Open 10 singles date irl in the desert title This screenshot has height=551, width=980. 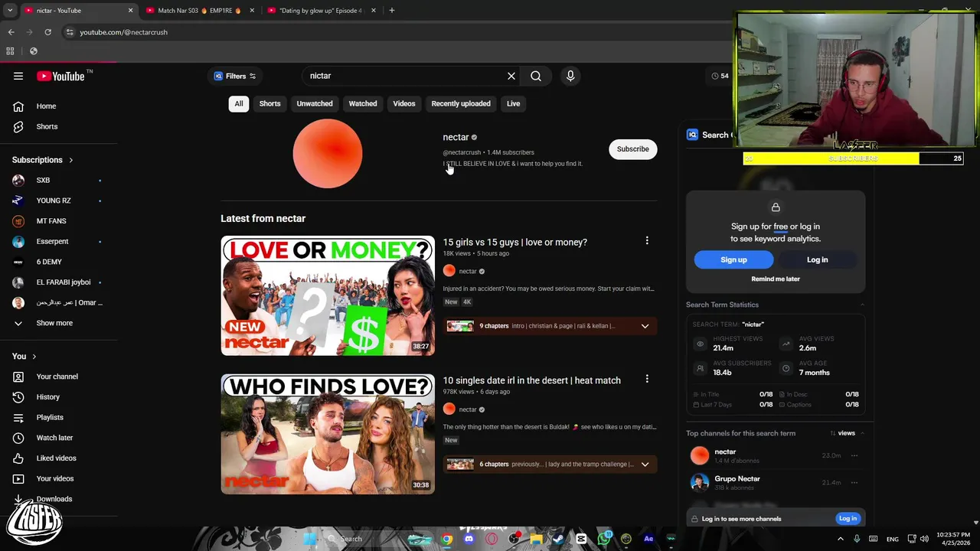[x=531, y=380]
